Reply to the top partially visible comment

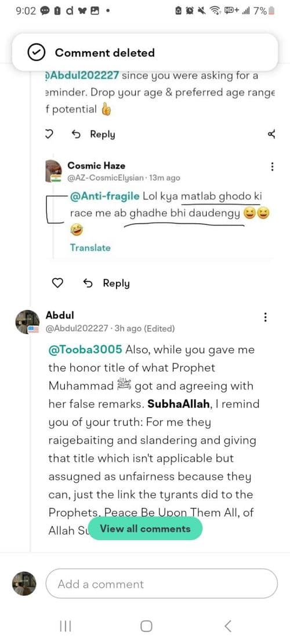pyautogui.click(x=93, y=134)
